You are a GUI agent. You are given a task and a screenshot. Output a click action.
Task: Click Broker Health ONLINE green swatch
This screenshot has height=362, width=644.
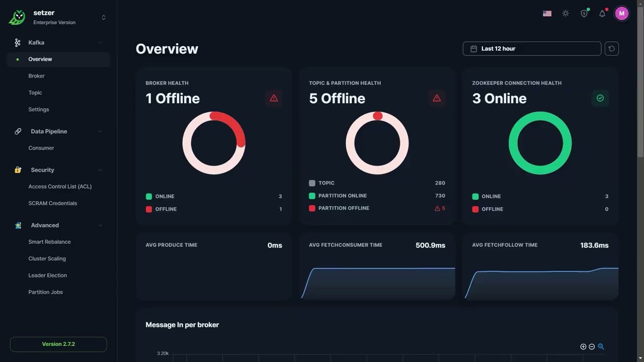[x=149, y=197]
